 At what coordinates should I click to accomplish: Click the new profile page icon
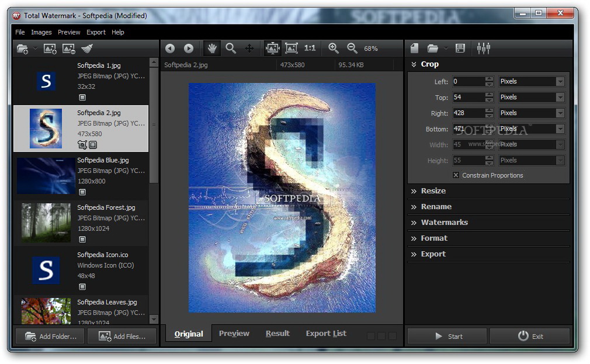pyautogui.click(x=414, y=48)
